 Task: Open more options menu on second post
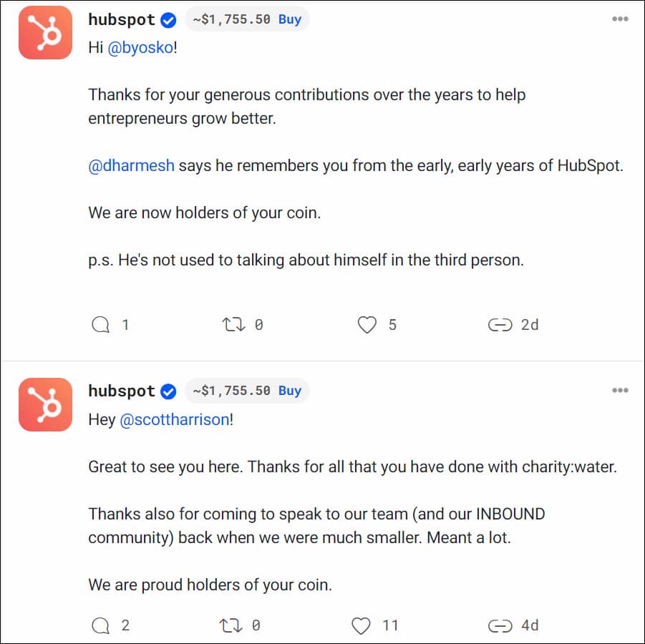point(620,391)
